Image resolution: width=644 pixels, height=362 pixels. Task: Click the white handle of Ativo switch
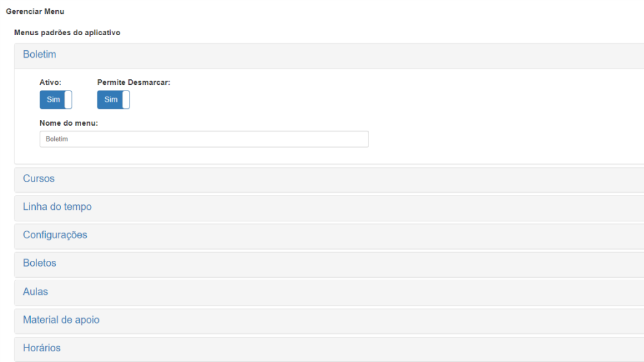(x=68, y=100)
